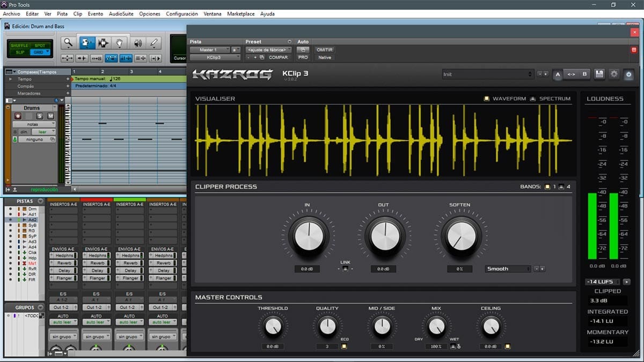Open KClip settings gear
Image resolution: width=644 pixels, height=362 pixels.
(x=614, y=74)
